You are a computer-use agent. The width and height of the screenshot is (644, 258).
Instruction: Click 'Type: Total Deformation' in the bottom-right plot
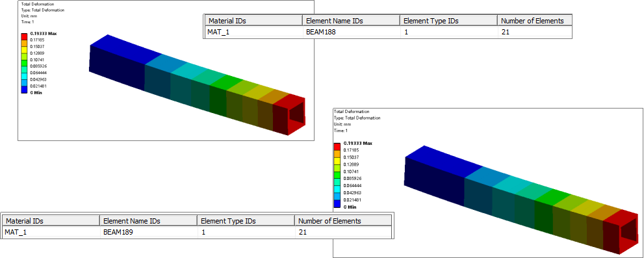357,118
